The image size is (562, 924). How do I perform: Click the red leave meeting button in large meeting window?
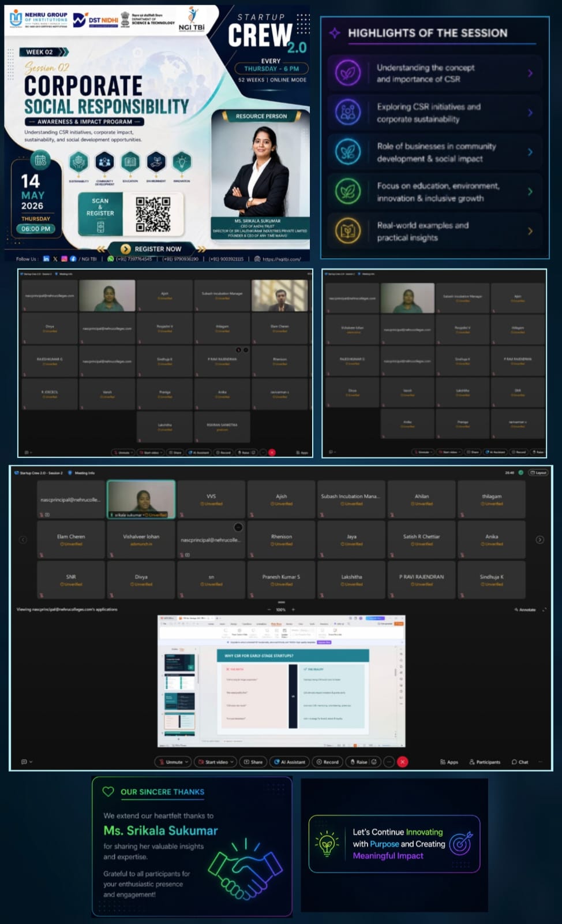(403, 762)
